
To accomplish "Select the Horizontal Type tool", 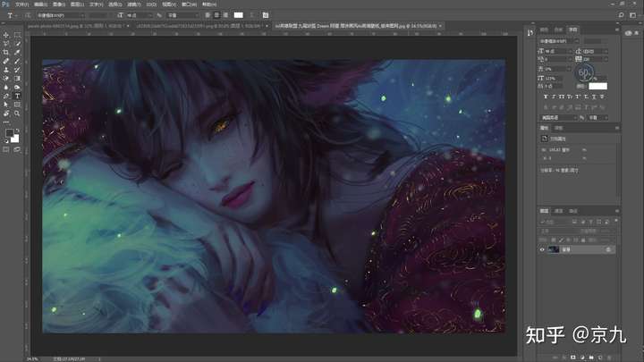I will point(17,96).
